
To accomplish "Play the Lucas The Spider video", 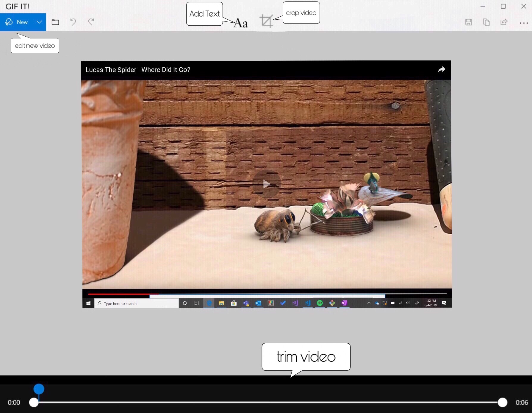I will [x=267, y=184].
